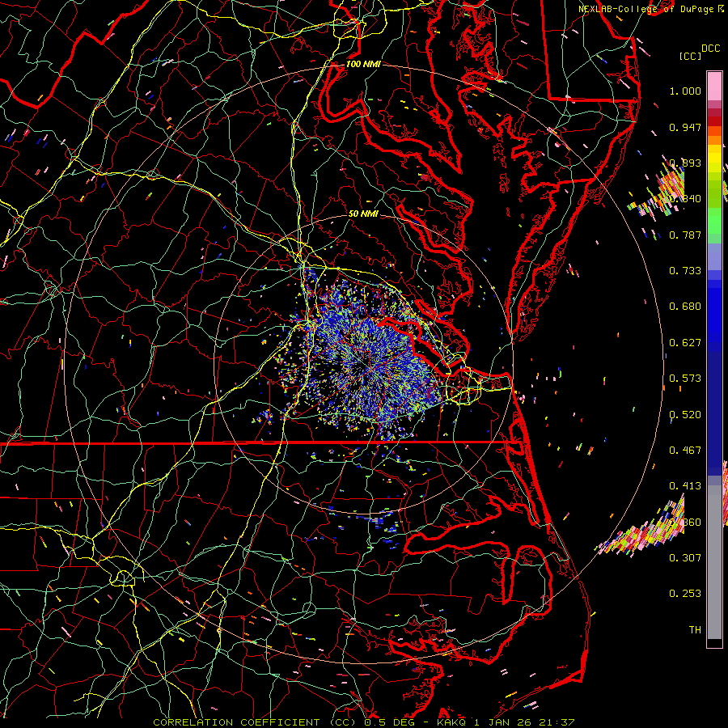Image resolution: width=728 pixels, height=728 pixels.
Task: Click the 0.413 value on the color scale
Action: (x=685, y=486)
